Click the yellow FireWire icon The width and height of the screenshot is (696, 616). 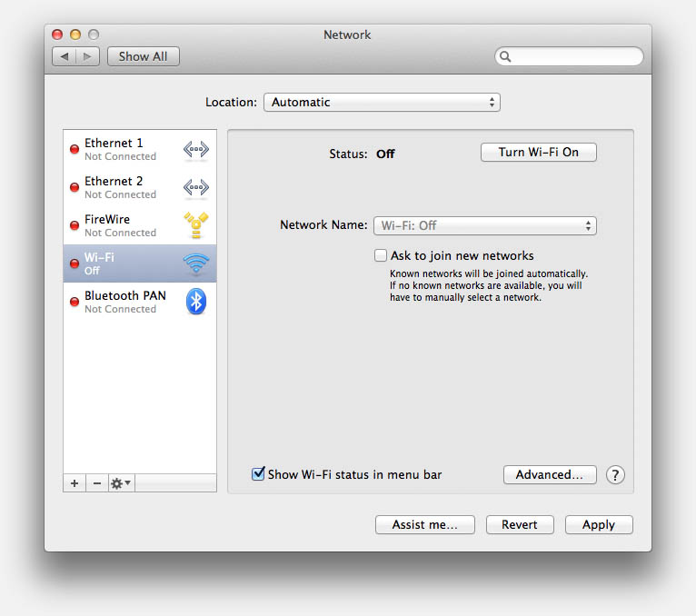pyautogui.click(x=195, y=225)
